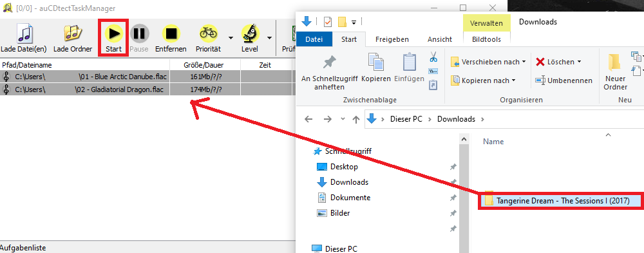Pin with An Schnellzugriff anheften icon
The image size is (644, 253).
[329, 64]
